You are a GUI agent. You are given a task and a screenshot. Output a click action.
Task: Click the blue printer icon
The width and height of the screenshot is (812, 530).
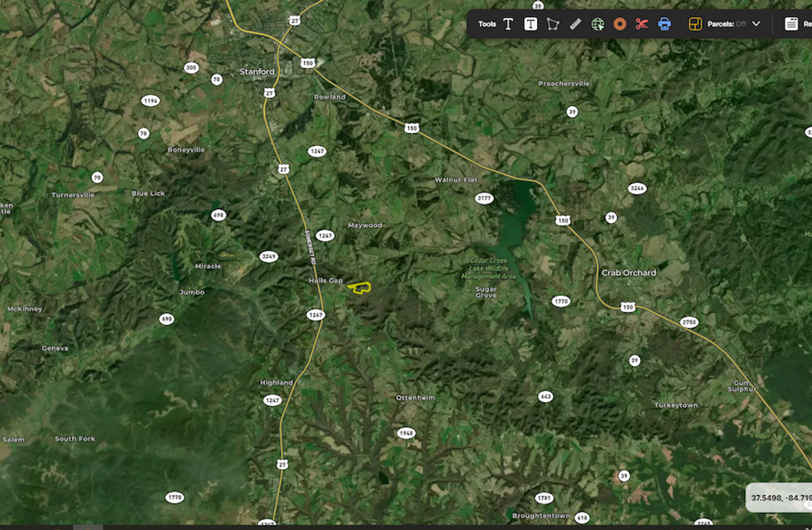(664, 24)
